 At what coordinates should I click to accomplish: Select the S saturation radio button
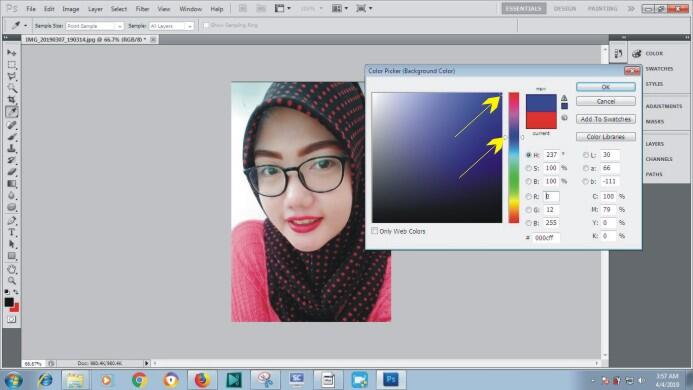point(528,168)
